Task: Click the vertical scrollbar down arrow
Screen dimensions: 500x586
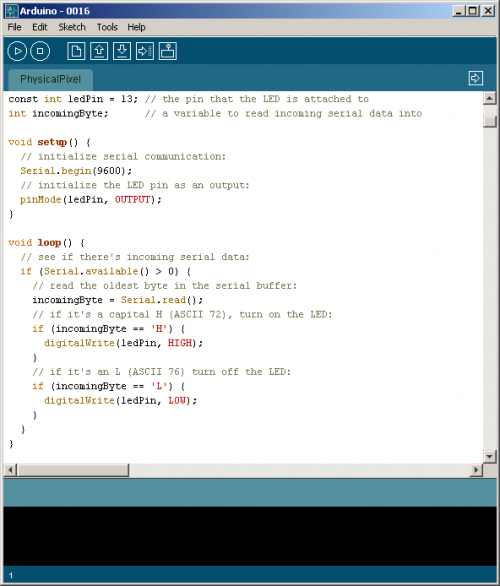Action: [490, 456]
